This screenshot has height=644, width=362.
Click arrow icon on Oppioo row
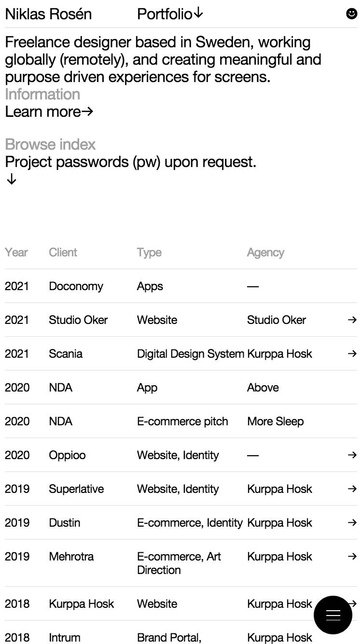click(x=352, y=455)
